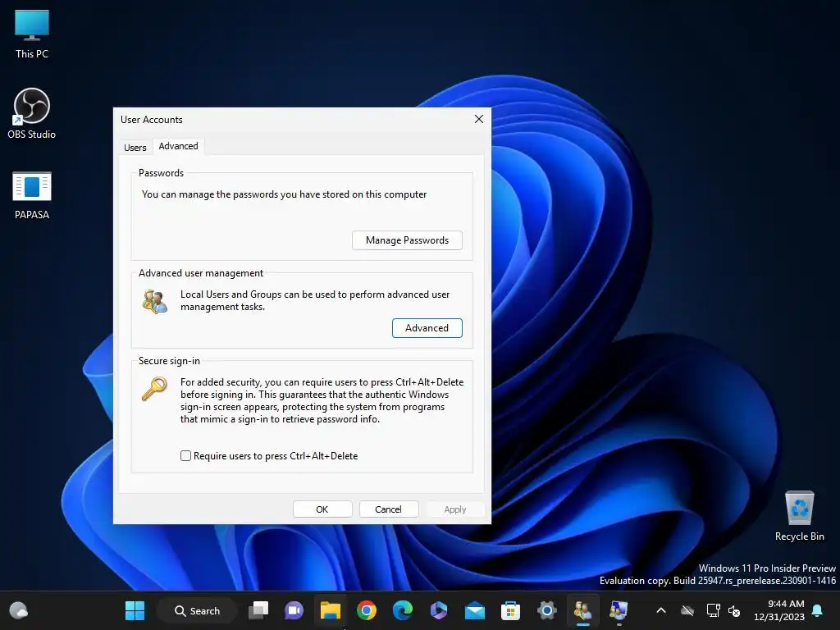
Task: Launch the Teams chat taskbar icon
Action: tap(294, 610)
